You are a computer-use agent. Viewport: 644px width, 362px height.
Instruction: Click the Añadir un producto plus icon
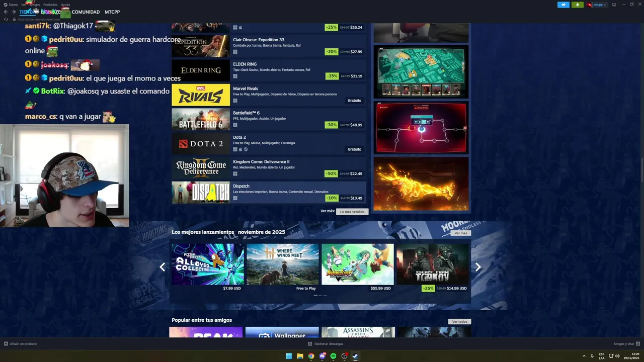[x=6, y=344]
